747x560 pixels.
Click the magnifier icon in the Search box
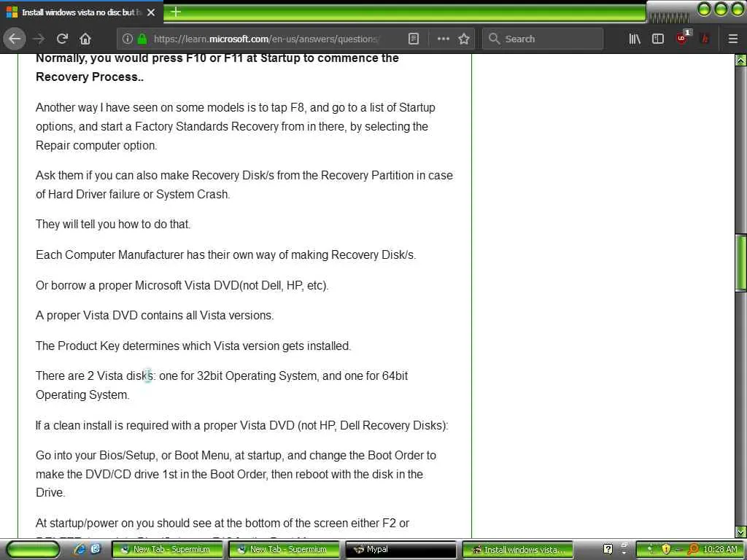[494, 39]
